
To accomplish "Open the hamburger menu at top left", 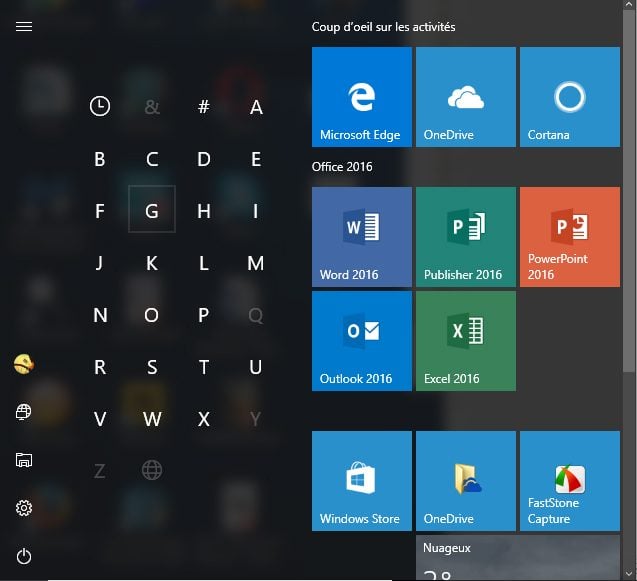I will (x=24, y=27).
